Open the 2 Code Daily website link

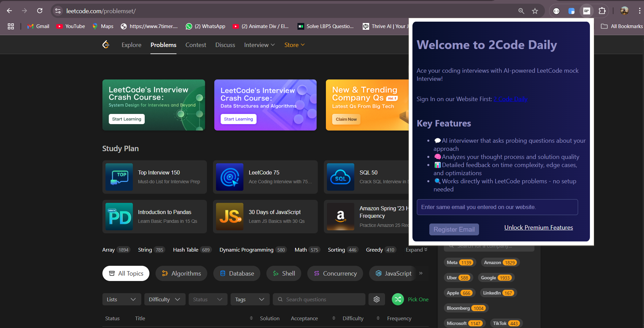pyautogui.click(x=510, y=99)
